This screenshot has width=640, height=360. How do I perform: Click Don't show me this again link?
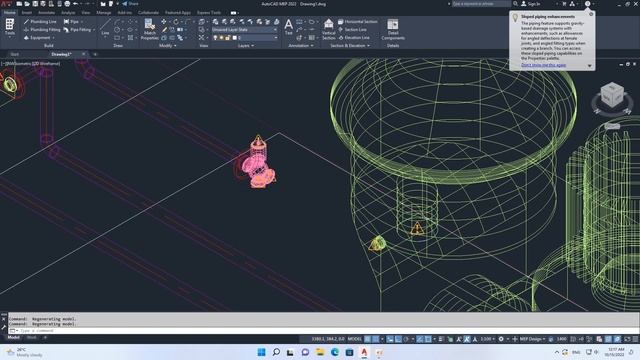(543, 65)
